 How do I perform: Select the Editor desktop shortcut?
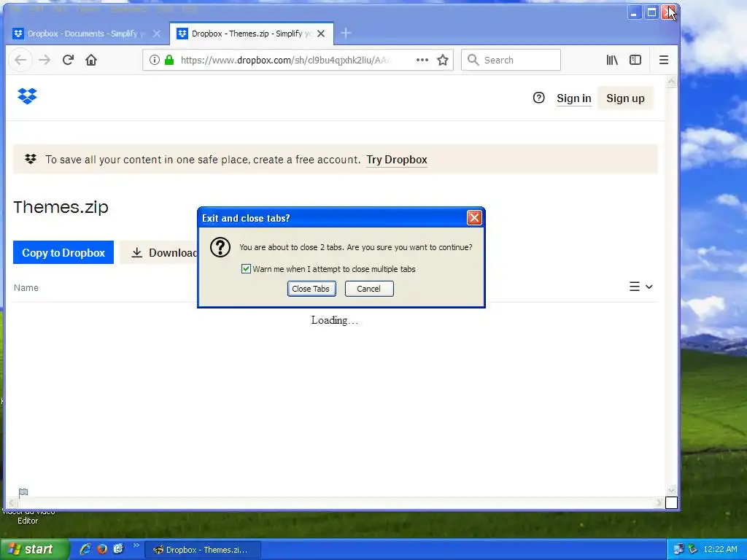pos(28,517)
